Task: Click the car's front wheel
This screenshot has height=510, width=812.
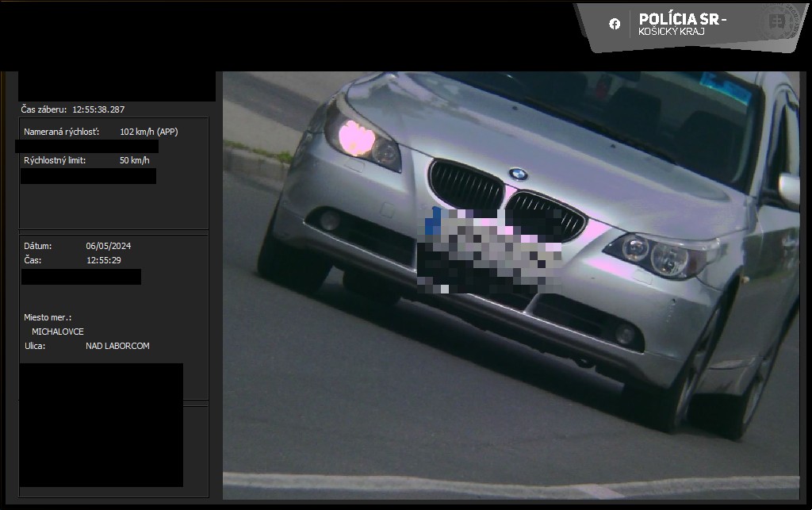Action: pyautogui.click(x=682, y=373)
